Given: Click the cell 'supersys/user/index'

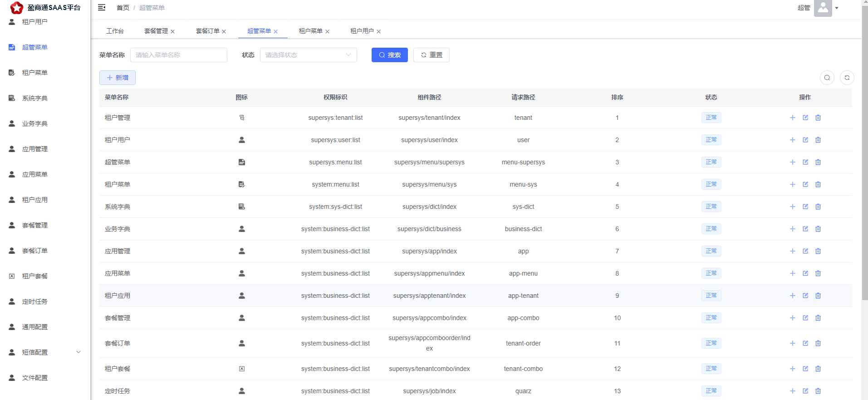Looking at the screenshot, I should 429,140.
